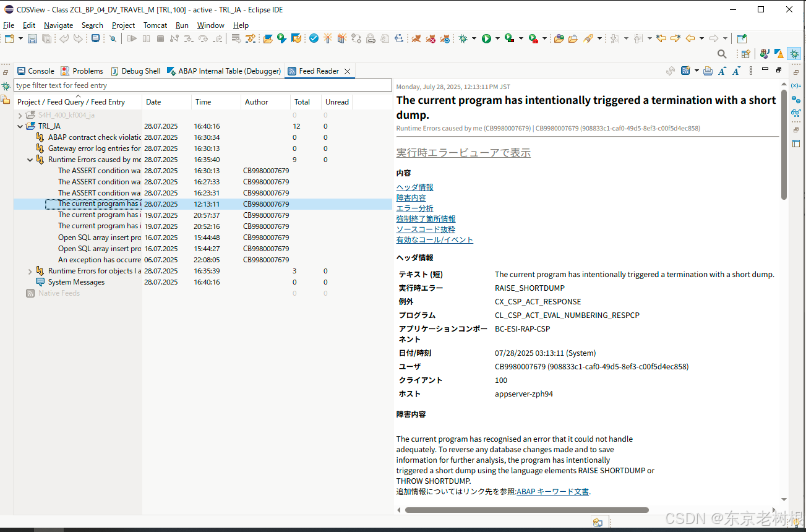Switch to ABAP Internal Table (Debugger) tab
The height and width of the screenshot is (532, 806).
click(224, 71)
